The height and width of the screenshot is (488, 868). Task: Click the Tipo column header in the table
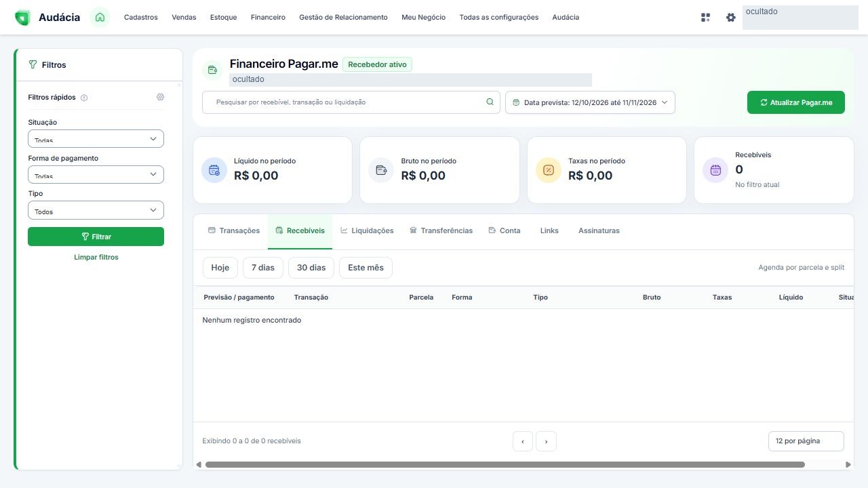tap(540, 298)
